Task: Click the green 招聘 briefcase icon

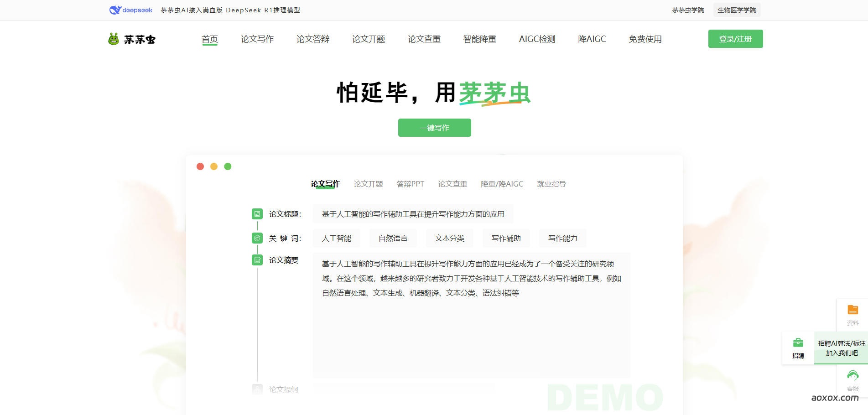Action: pyautogui.click(x=798, y=342)
